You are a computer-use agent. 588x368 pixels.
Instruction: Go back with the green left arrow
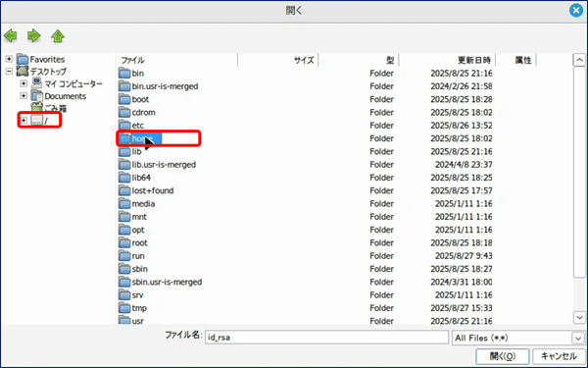point(11,36)
